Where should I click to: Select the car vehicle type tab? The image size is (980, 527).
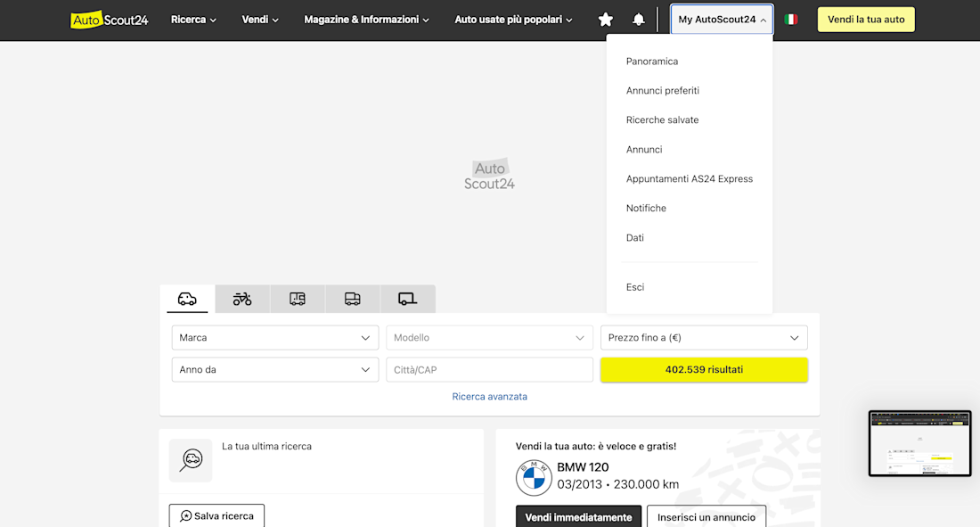[187, 299]
